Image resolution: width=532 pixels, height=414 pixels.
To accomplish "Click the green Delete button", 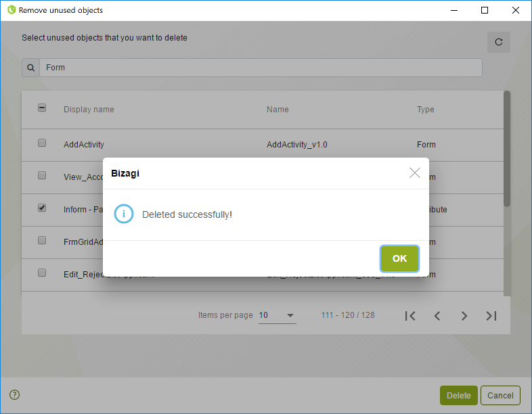I will coord(459,395).
